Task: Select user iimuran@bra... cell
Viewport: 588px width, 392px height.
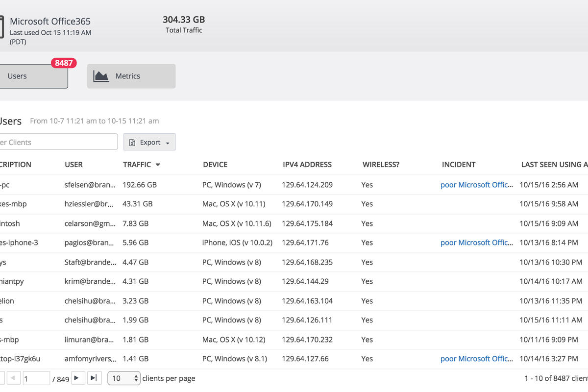Action: (x=90, y=340)
